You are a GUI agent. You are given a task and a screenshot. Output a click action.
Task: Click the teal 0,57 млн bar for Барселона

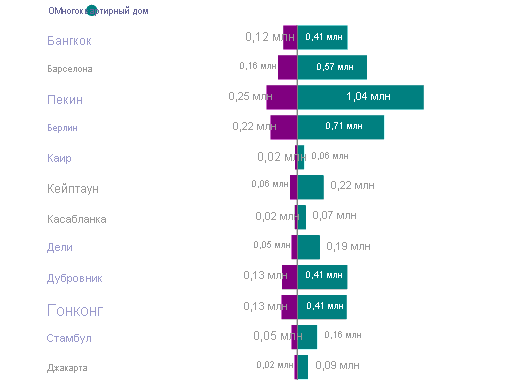(x=332, y=67)
